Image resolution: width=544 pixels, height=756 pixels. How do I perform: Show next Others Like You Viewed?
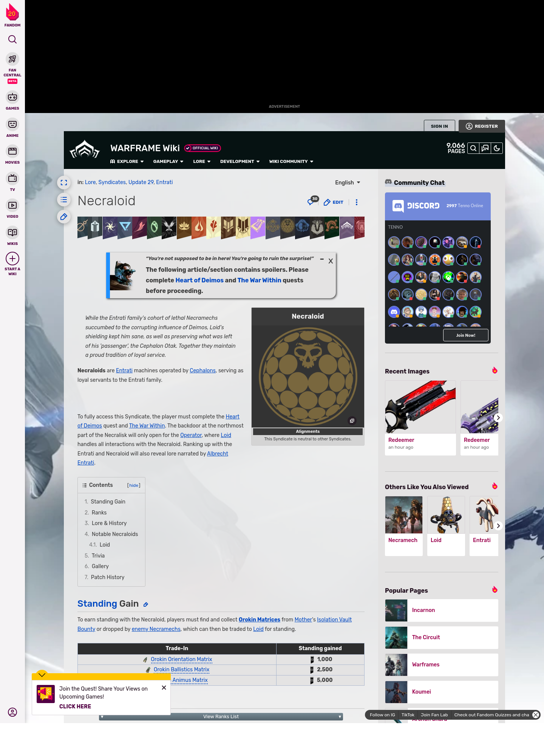[x=498, y=526]
